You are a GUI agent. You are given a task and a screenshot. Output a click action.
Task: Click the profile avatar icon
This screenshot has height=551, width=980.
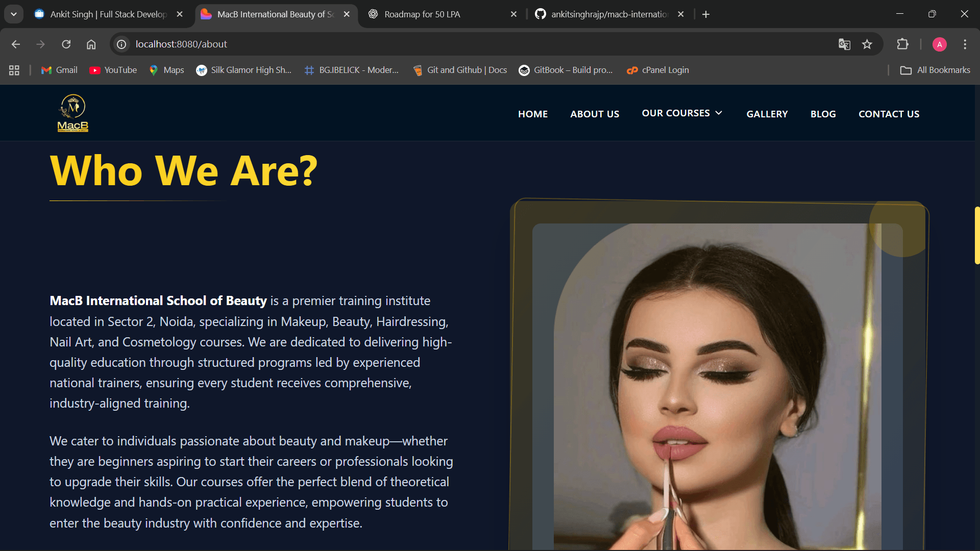point(939,44)
